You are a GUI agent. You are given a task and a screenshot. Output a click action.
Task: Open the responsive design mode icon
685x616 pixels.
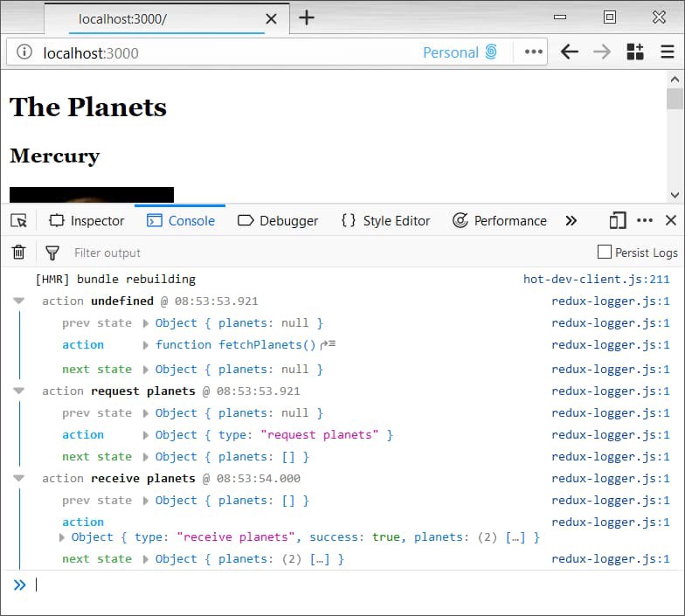[619, 221]
